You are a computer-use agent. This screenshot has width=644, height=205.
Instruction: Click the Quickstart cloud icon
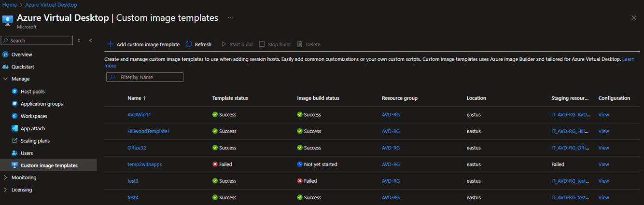pos(5,67)
